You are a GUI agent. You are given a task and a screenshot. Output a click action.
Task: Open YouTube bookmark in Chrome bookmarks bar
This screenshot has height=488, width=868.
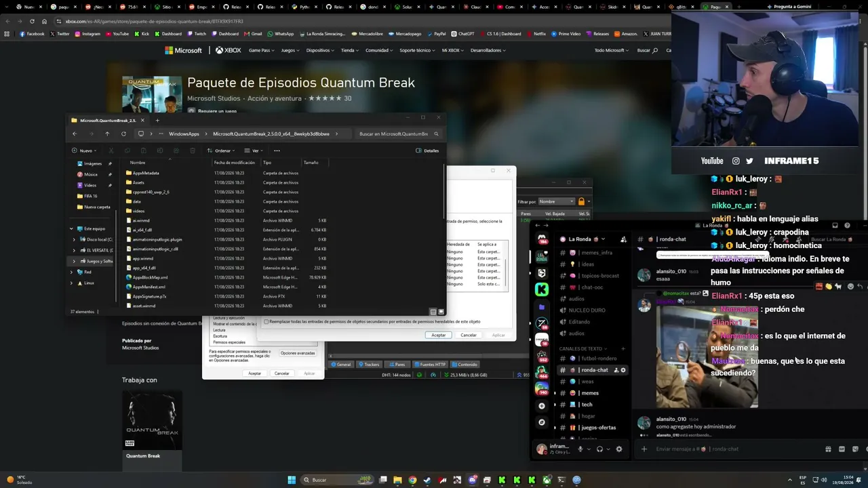117,34
